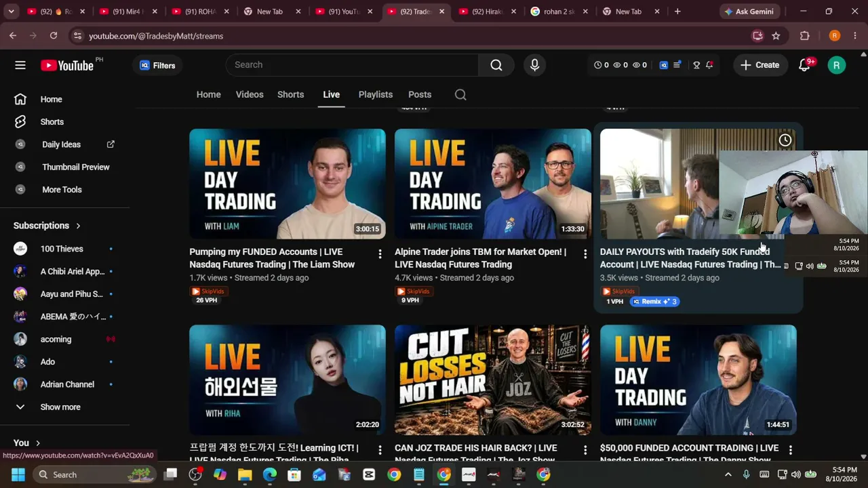
Task: Go to the YouTube home logo
Action: tap(67, 65)
